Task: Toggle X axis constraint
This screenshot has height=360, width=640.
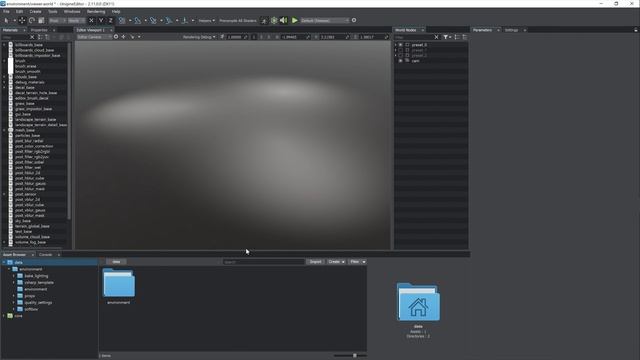Action: click(91, 20)
